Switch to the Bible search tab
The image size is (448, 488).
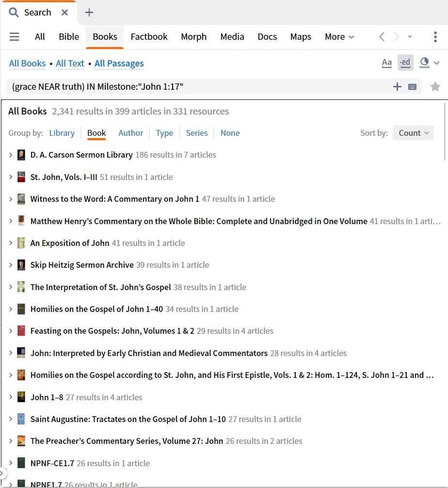tap(69, 37)
